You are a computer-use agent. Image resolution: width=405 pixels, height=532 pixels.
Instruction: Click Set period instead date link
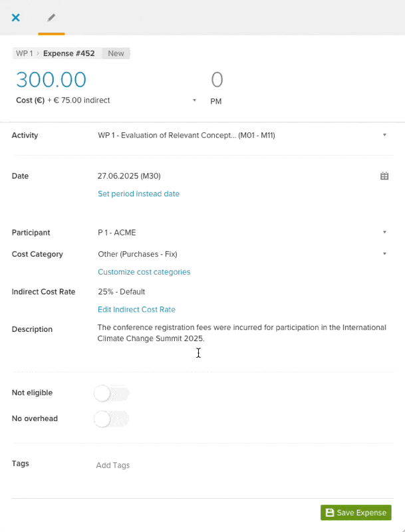138,194
